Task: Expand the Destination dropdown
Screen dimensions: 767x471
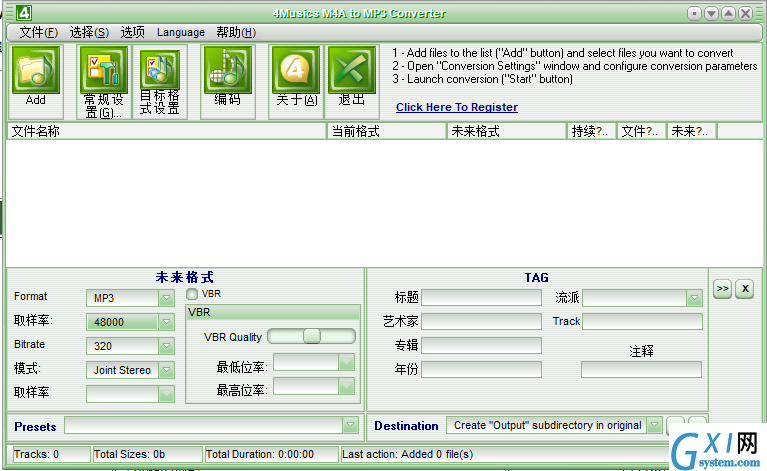Action: (x=654, y=426)
